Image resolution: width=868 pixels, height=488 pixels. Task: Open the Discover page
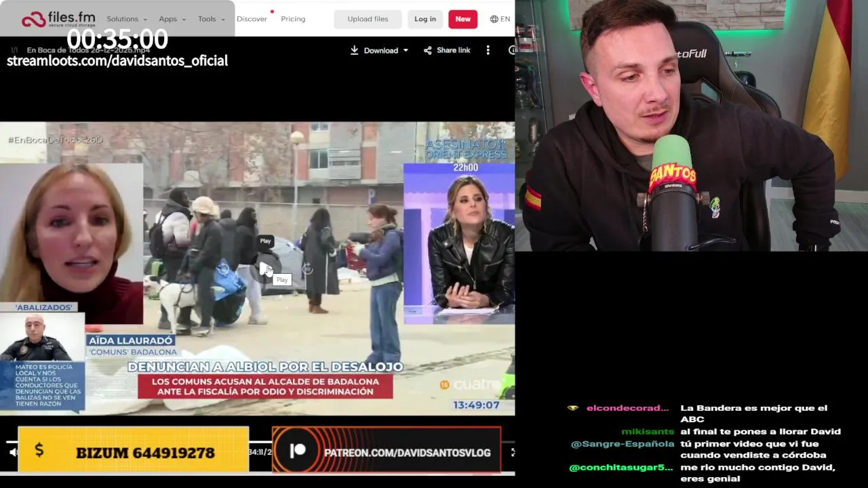tap(252, 19)
